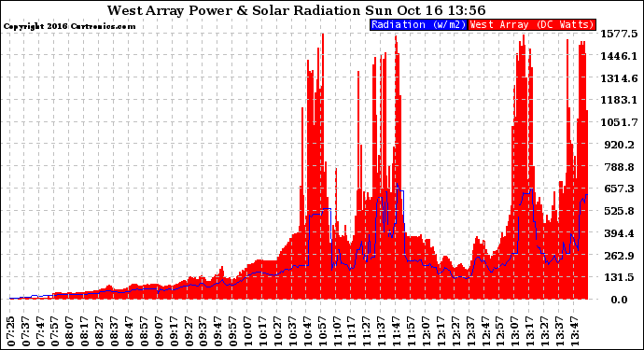Image resolution: width=644 pixels, height=350 pixels.
Task: Click the x-axis time label 09:27
Action: (189, 331)
